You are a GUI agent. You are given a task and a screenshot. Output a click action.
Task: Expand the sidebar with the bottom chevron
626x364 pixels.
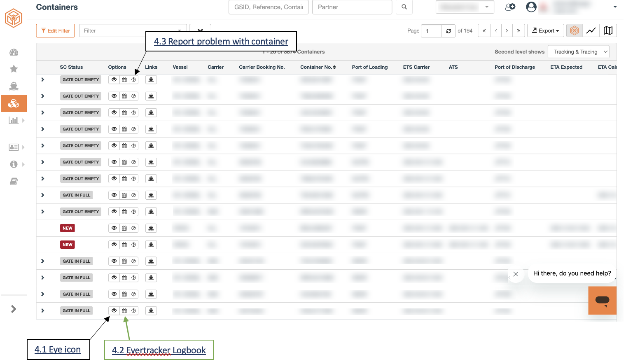[x=13, y=309]
